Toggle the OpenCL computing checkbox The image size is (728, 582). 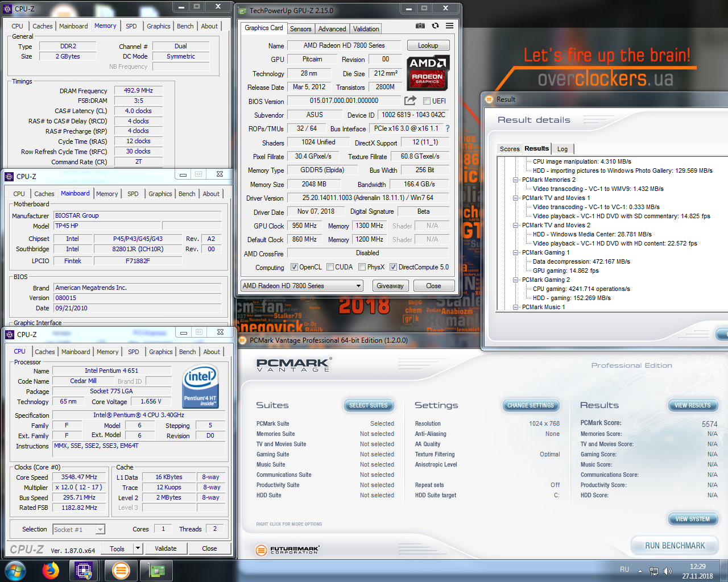(294, 267)
